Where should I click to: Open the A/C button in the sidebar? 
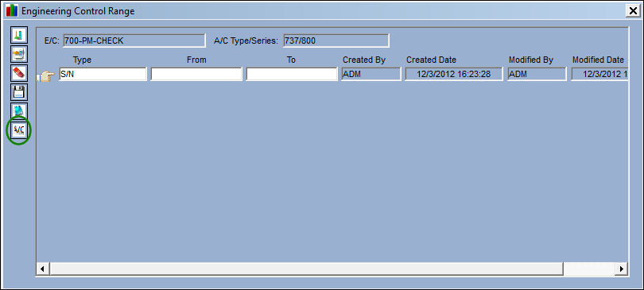click(x=19, y=130)
